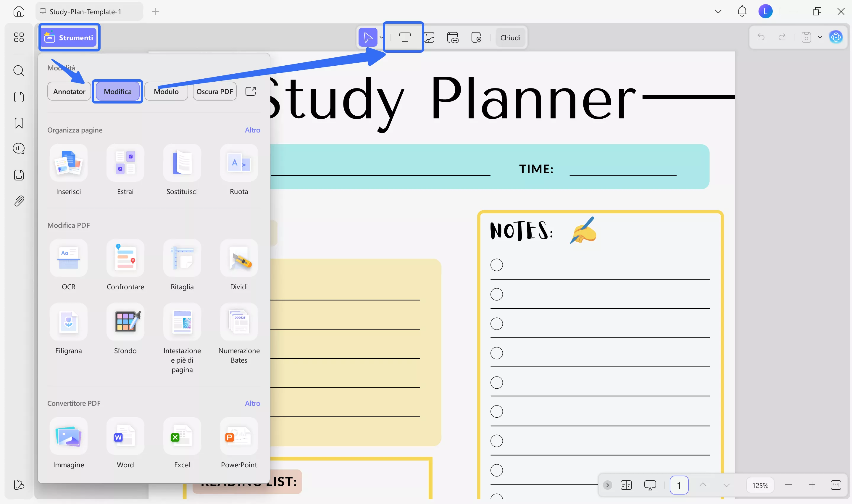This screenshot has width=852, height=504.
Task: Open the search panel in the sidebar
Action: (x=19, y=71)
